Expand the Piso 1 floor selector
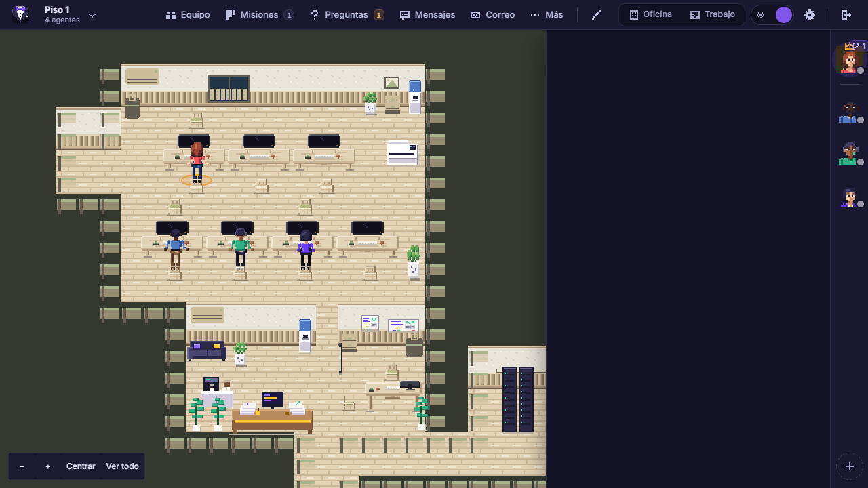This screenshot has height=488, width=868. [92, 15]
